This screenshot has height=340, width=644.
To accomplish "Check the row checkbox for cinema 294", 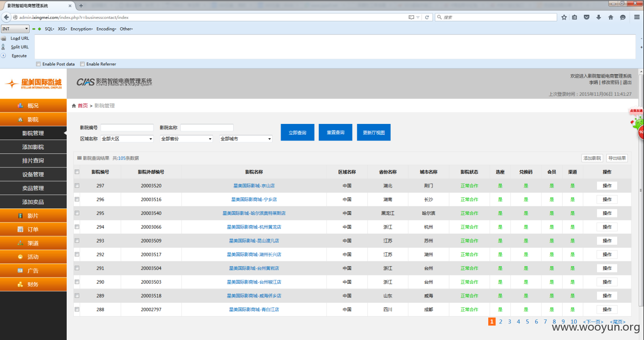I will (x=77, y=227).
